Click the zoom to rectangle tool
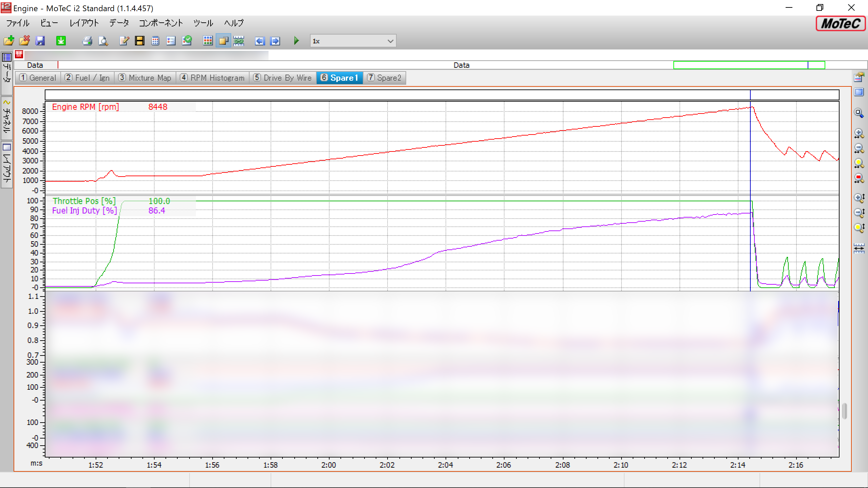 (859, 113)
